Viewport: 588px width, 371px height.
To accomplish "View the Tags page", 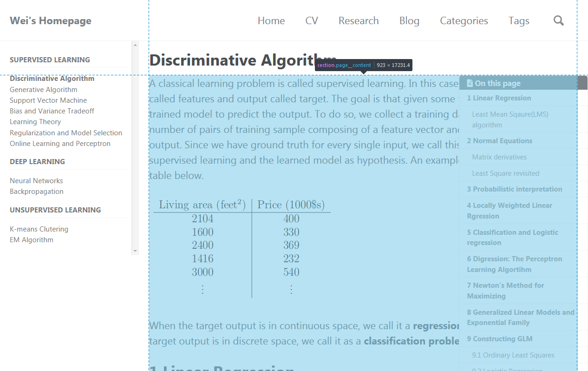I will coord(519,20).
